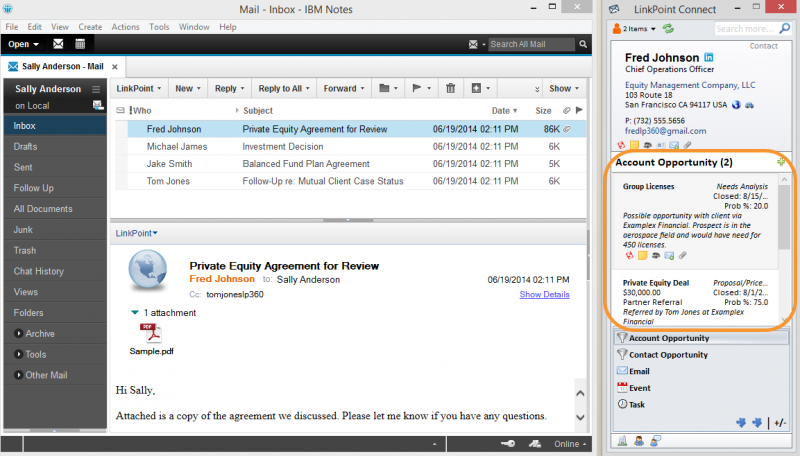Click the yellow note icon under contact email

tap(634, 145)
